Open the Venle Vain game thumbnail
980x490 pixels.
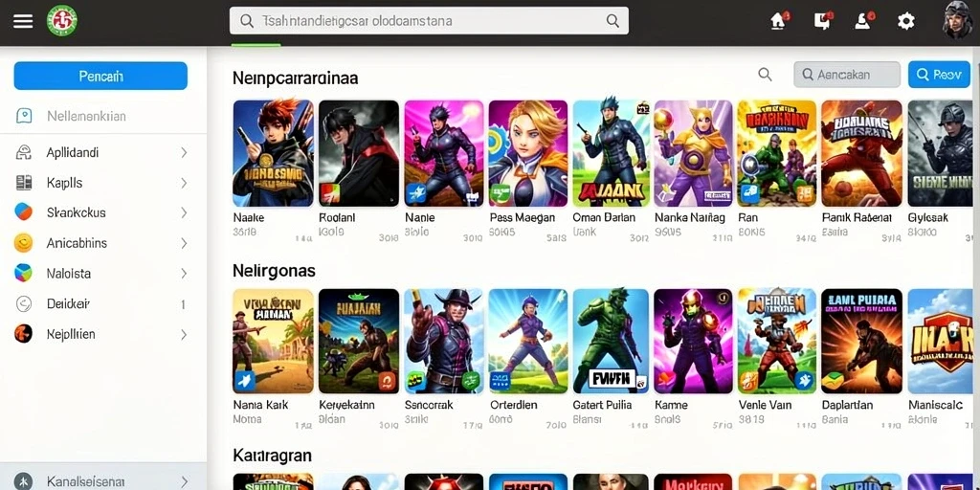[777, 342]
